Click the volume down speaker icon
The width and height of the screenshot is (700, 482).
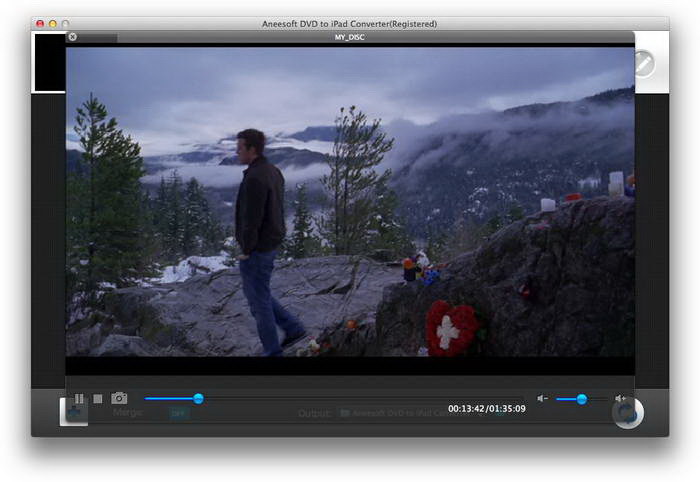click(x=542, y=398)
